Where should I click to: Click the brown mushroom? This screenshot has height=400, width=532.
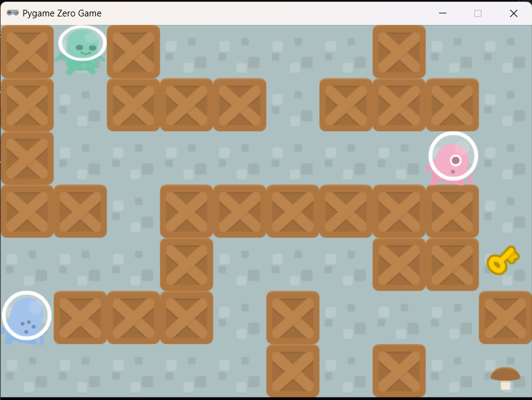pyautogui.click(x=505, y=377)
